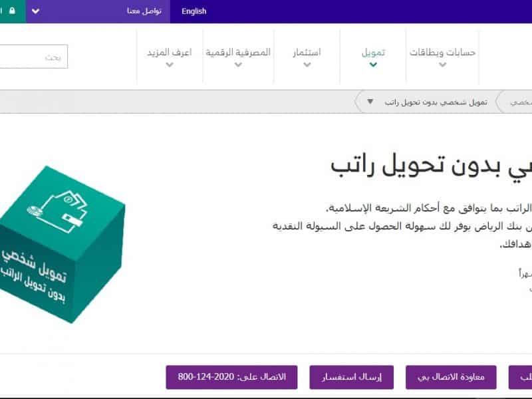Switch language to English
Image resolution: width=532 pixels, height=399 pixels.
194,11
